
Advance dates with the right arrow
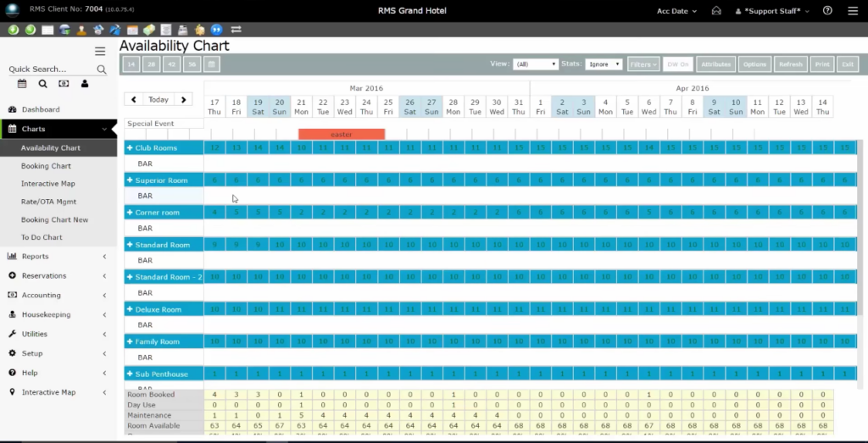click(183, 100)
